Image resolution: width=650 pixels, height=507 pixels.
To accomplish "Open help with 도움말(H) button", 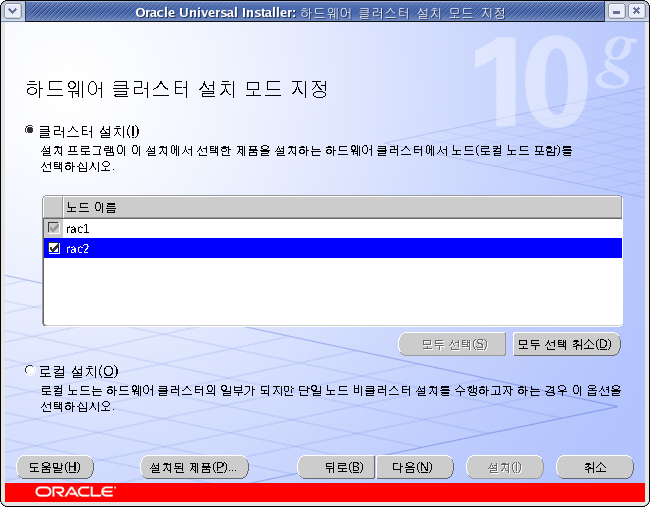I will 55,467.
